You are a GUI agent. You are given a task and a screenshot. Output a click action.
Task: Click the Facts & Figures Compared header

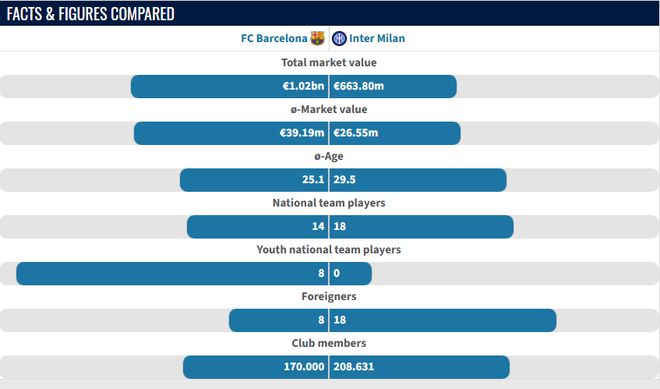(90, 14)
